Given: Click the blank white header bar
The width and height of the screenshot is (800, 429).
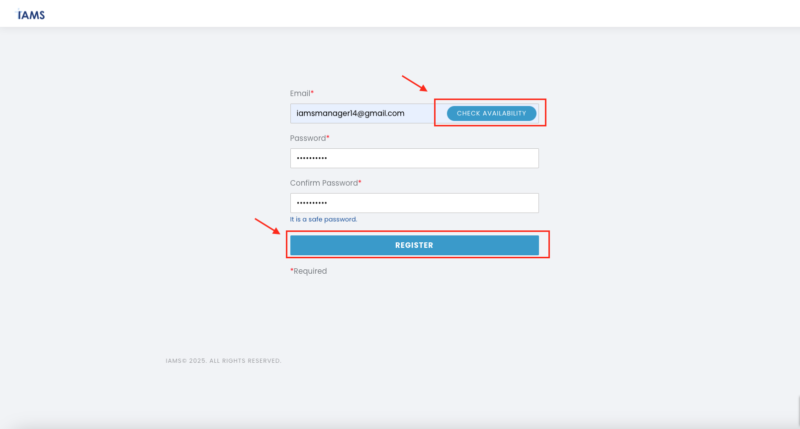Looking at the screenshot, I should (400, 14).
